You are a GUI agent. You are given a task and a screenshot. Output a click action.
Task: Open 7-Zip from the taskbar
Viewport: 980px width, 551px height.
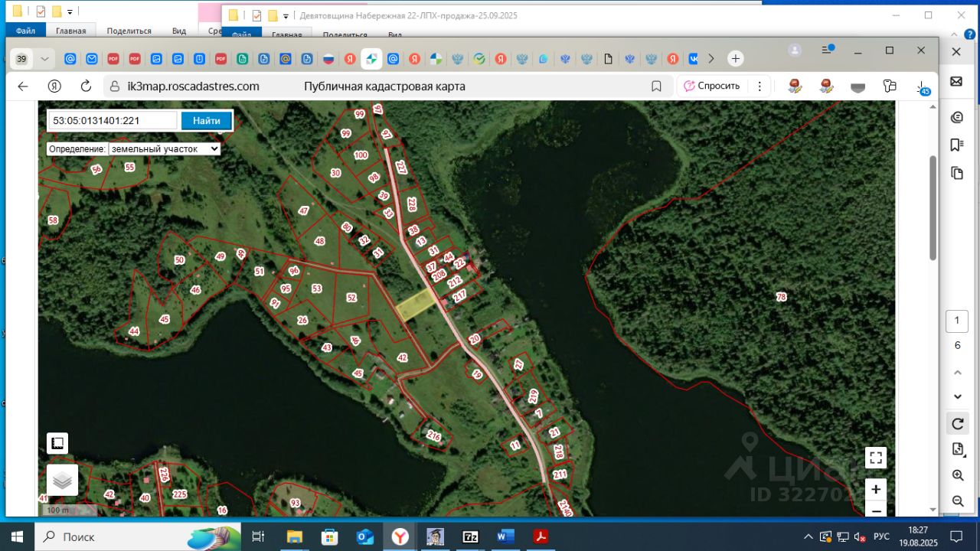470,537
